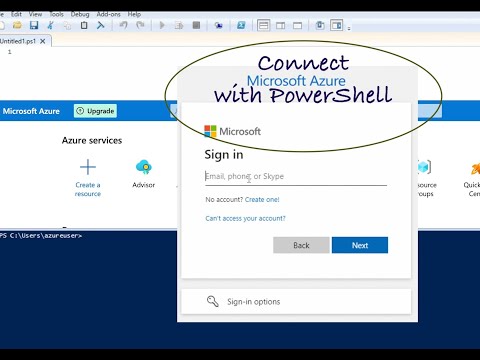480x360 pixels.
Task: Click the Create a resource link text
Action: coord(88,189)
